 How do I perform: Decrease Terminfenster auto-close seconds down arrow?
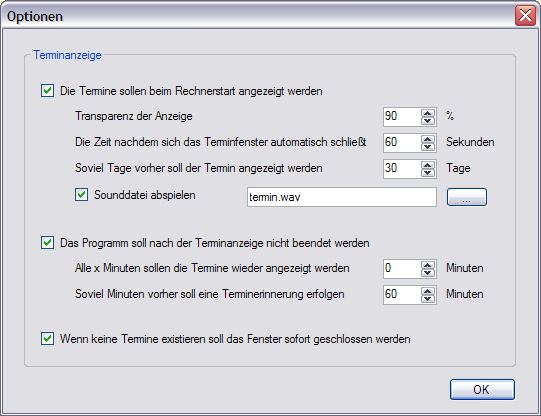(x=428, y=147)
